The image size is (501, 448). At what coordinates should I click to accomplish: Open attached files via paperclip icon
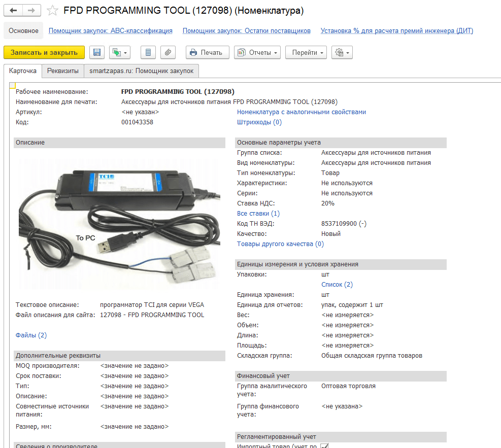pyautogui.click(x=168, y=52)
